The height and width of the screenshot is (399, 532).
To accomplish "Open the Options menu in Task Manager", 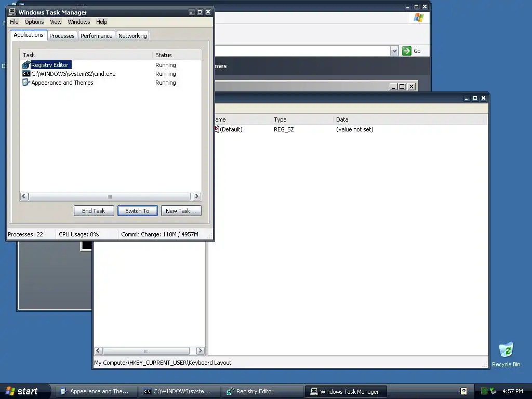I will tap(34, 22).
